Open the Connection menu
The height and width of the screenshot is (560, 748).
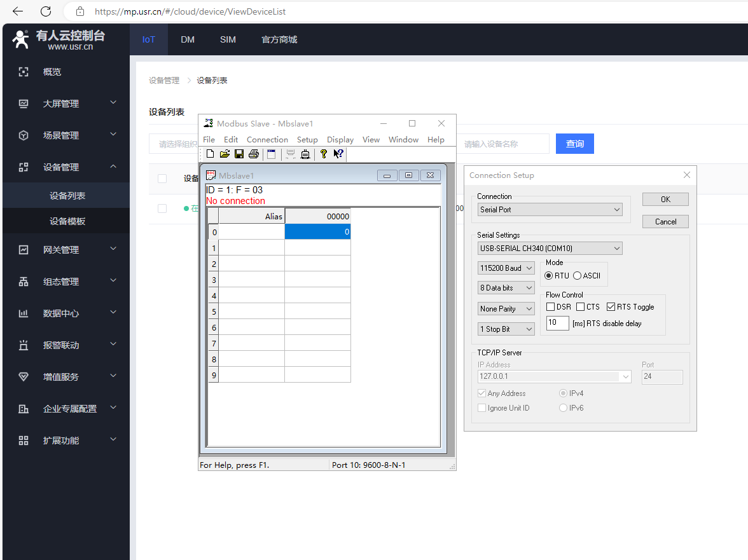[x=267, y=140]
